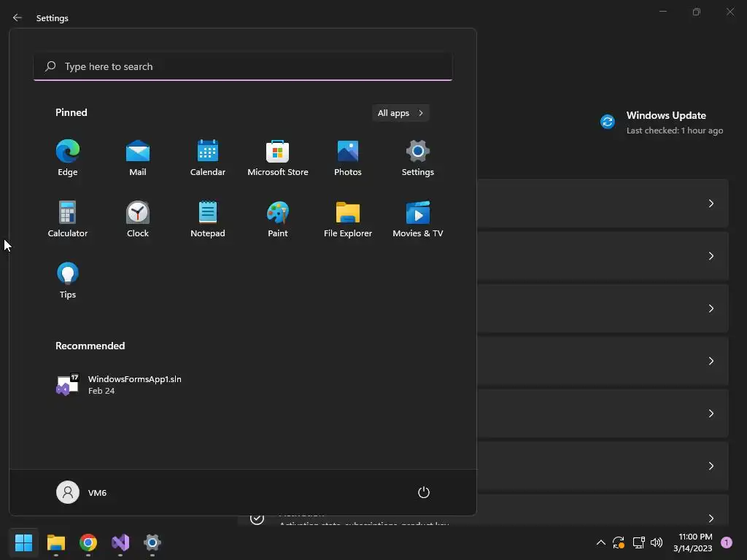Open the network tray icon

pos(638,542)
